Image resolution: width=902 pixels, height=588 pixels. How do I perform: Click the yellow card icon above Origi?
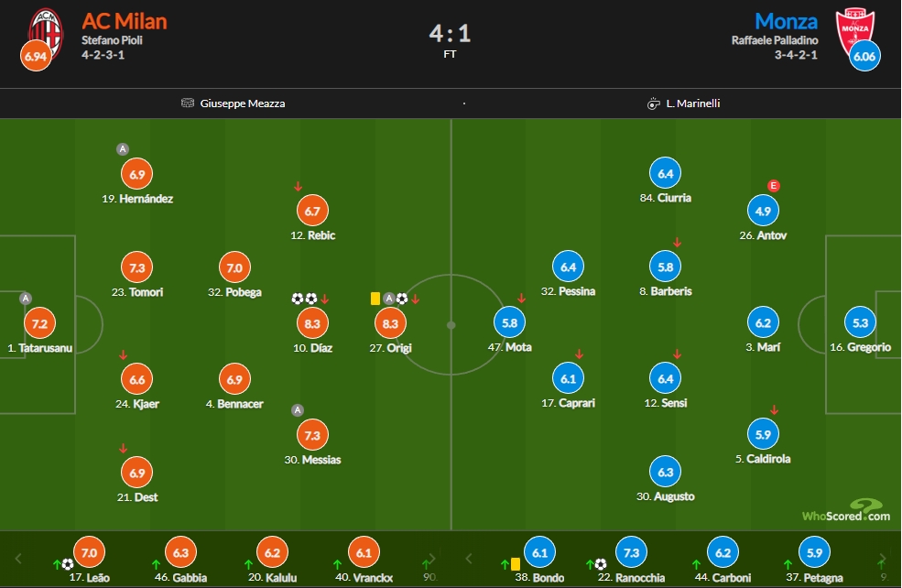[x=375, y=299]
